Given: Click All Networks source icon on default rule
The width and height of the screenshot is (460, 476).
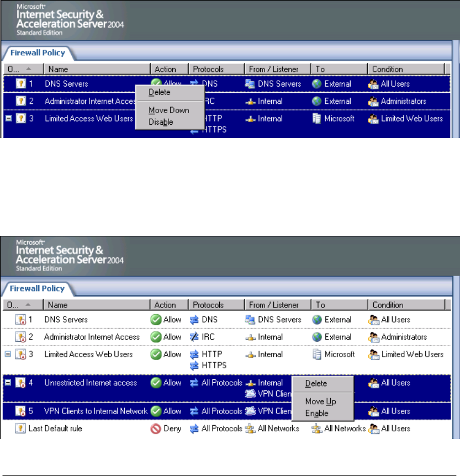Looking at the screenshot, I should (x=250, y=429).
